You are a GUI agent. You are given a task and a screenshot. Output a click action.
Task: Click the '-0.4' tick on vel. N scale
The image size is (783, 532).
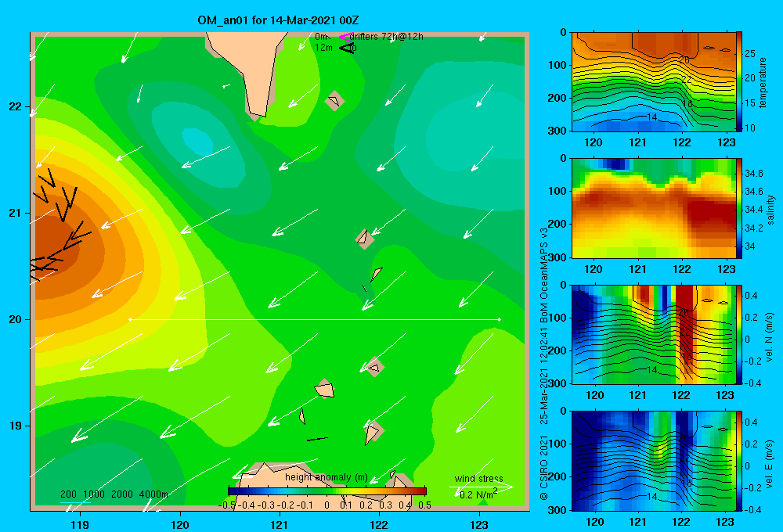point(752,383)
